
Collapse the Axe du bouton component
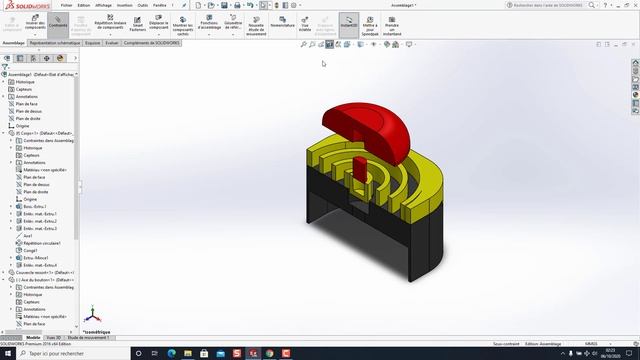[4, 280]
